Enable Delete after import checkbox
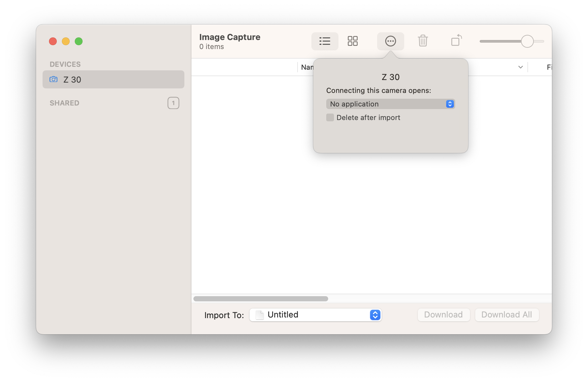Image resolution: width=588 pixels, height=382 pixels. point(330,117)
